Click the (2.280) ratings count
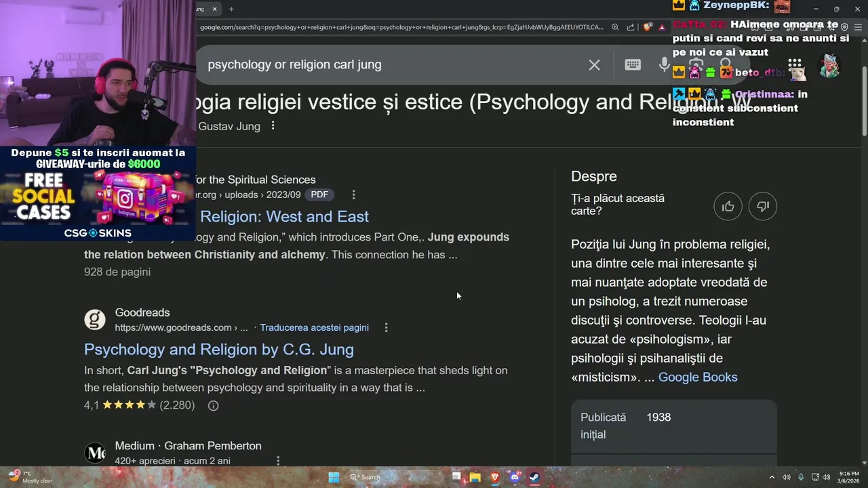Image resolution: width=868 pixels, height=488 pixels. coord(177,405)
